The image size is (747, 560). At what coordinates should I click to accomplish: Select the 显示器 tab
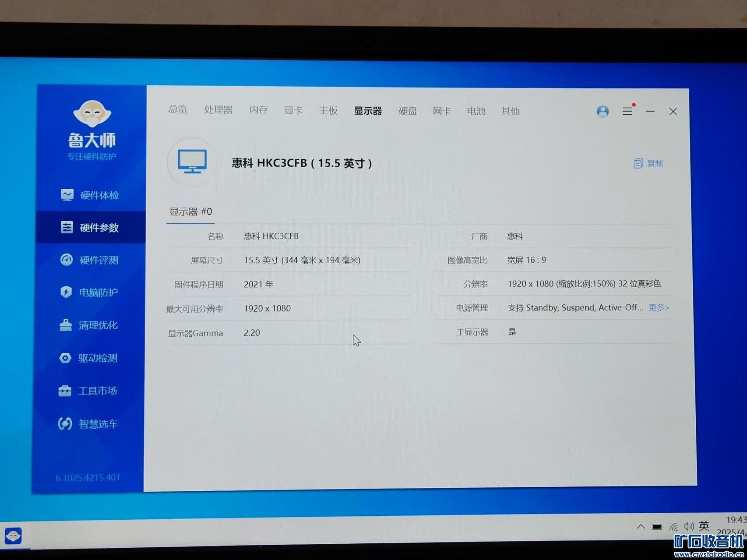[x=368, y=111]
